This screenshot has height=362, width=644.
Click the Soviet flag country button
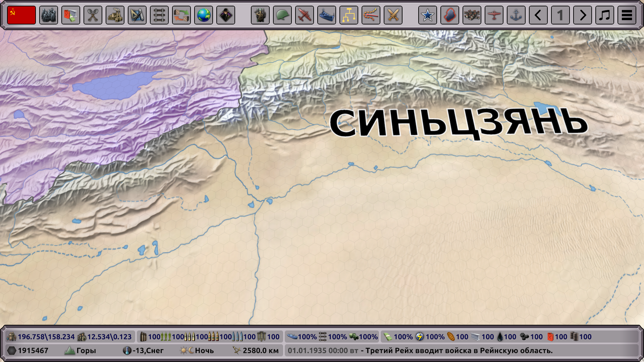[21, 15]
